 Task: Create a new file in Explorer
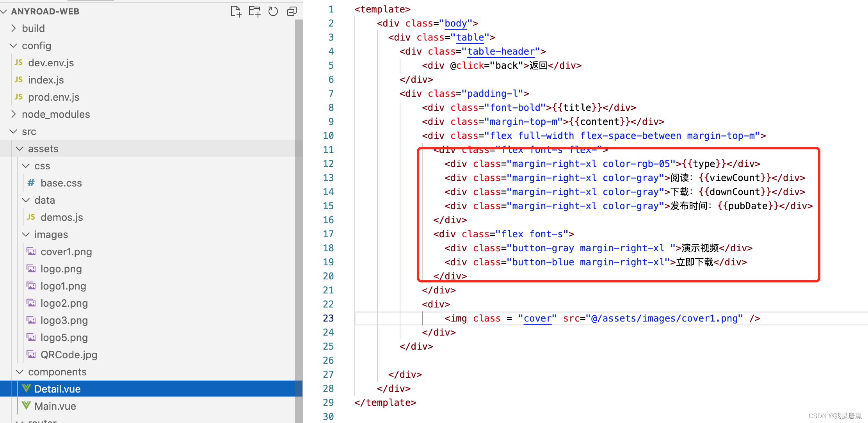(x=236, y=11)
